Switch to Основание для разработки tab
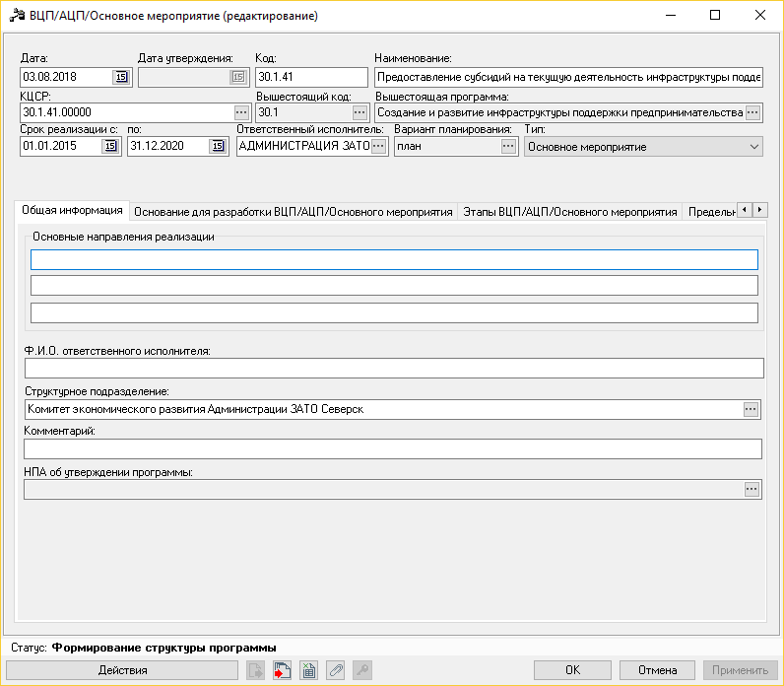This screenshot has width=784, height=686. click(x=293, y=212)
